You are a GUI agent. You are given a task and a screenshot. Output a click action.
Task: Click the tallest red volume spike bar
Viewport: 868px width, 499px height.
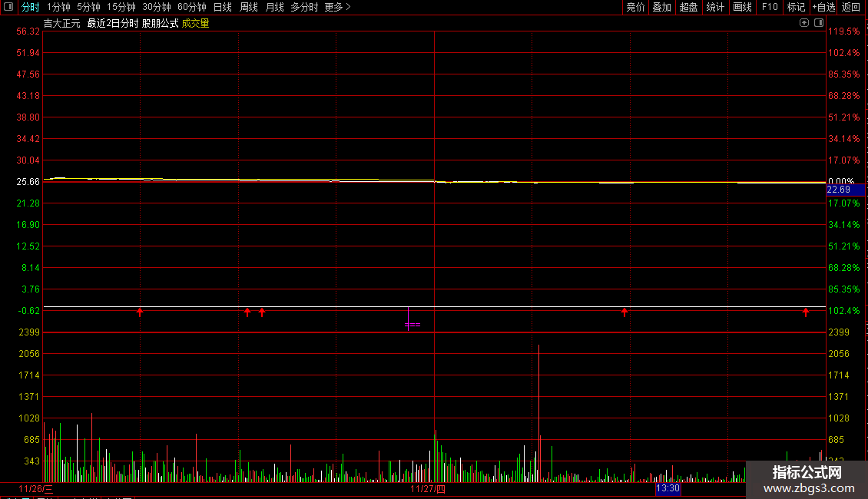click(538, 413)
